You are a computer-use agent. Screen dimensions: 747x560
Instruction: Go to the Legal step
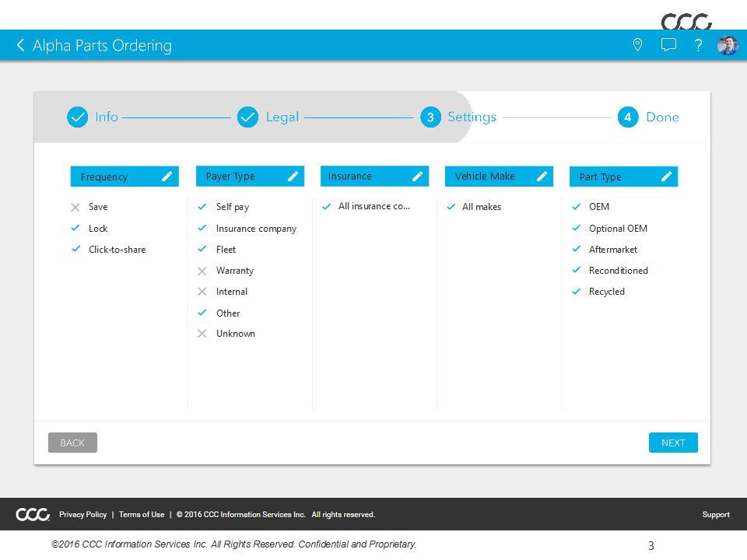click(268, 117)
